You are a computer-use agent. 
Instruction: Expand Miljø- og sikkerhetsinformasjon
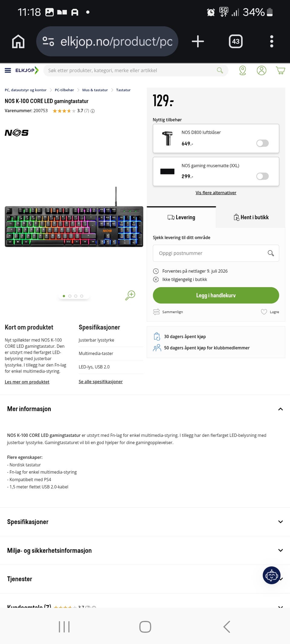click(x=280, y=550)
